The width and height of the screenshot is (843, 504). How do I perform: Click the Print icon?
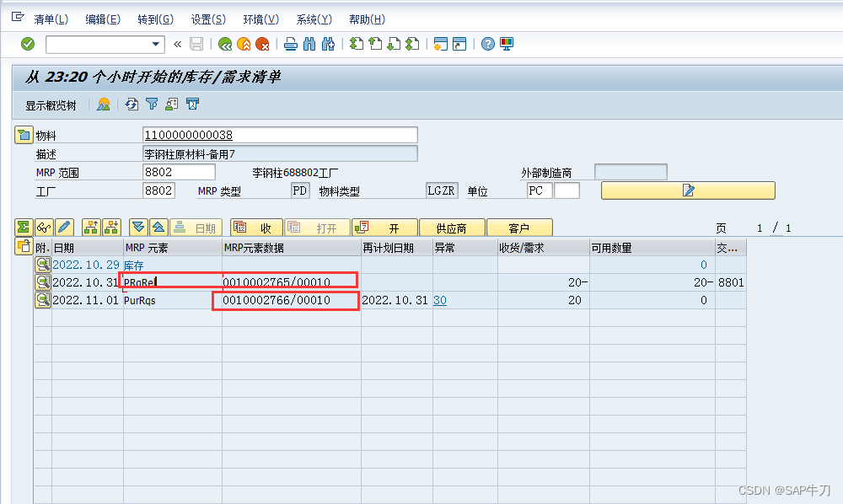pyautogui.click(x=290, y=44)
